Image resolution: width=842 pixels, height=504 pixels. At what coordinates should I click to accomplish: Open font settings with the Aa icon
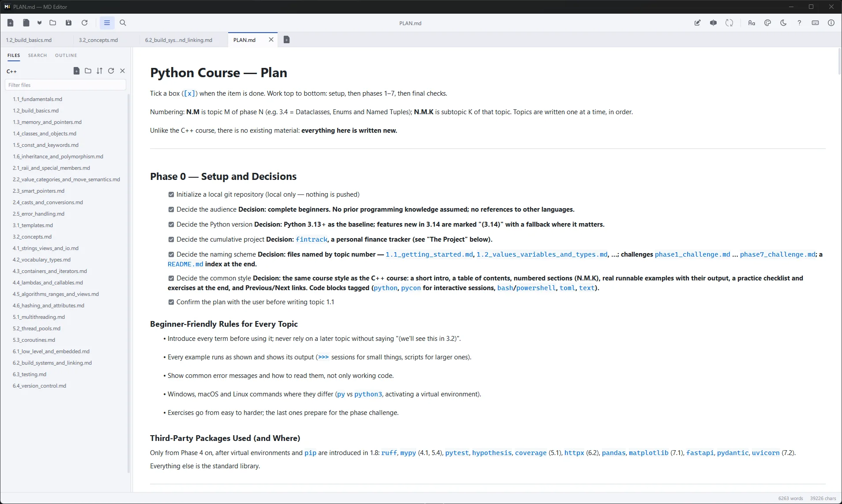tap(752, 23)
